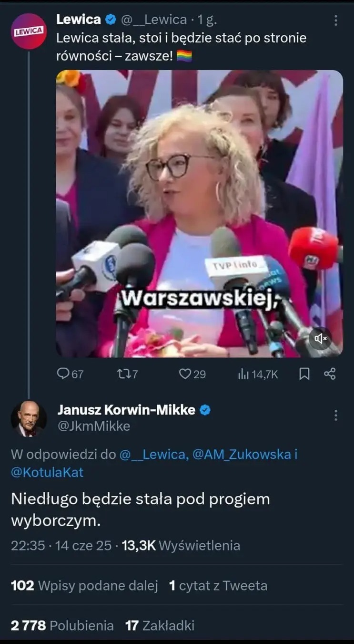Like the Lewica tweet via heart icon
Image resolution: width=354 pixels, height=644 pixels.
coord(185,374)
